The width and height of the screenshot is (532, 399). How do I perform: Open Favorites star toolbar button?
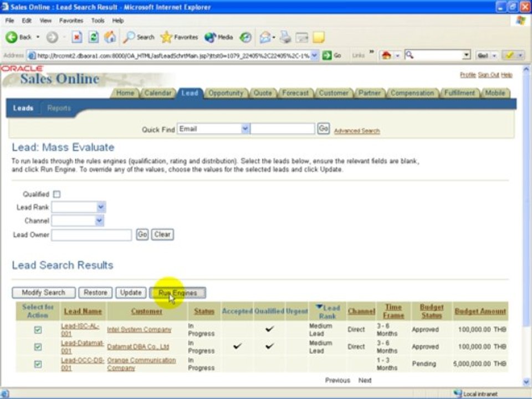[180, 37]
